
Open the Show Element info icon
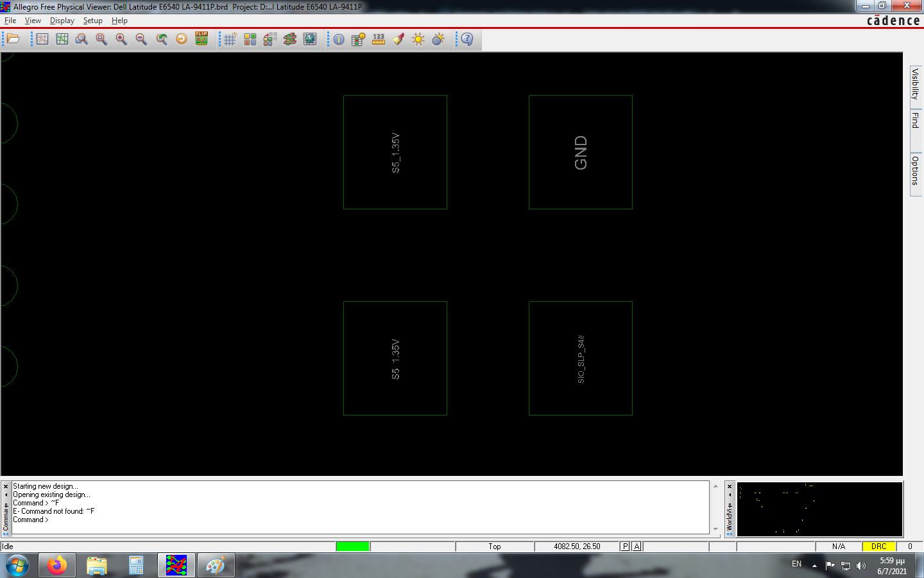339,39
